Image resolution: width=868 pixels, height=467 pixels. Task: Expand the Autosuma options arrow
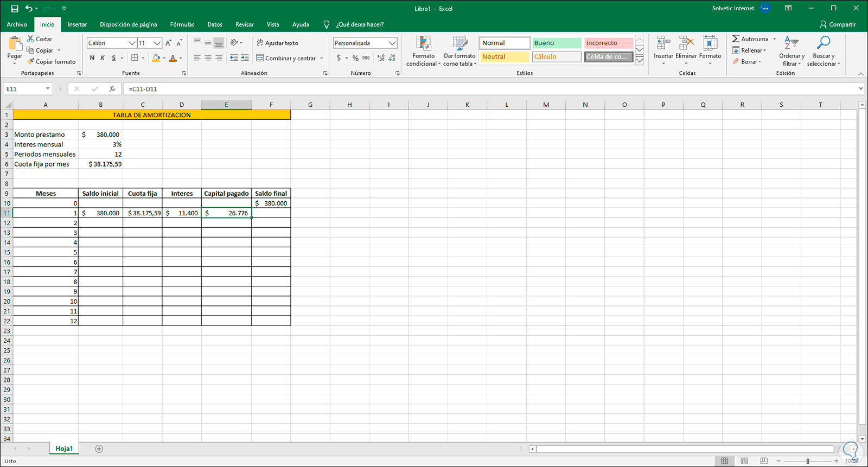(774, 39)
